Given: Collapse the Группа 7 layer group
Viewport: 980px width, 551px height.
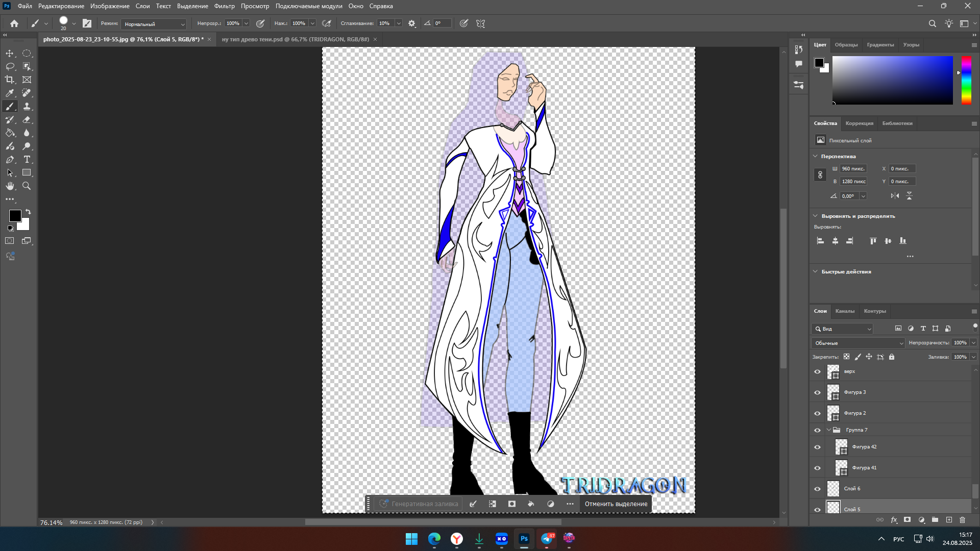Looking at the screenshot, I should [x=829, y=430].
